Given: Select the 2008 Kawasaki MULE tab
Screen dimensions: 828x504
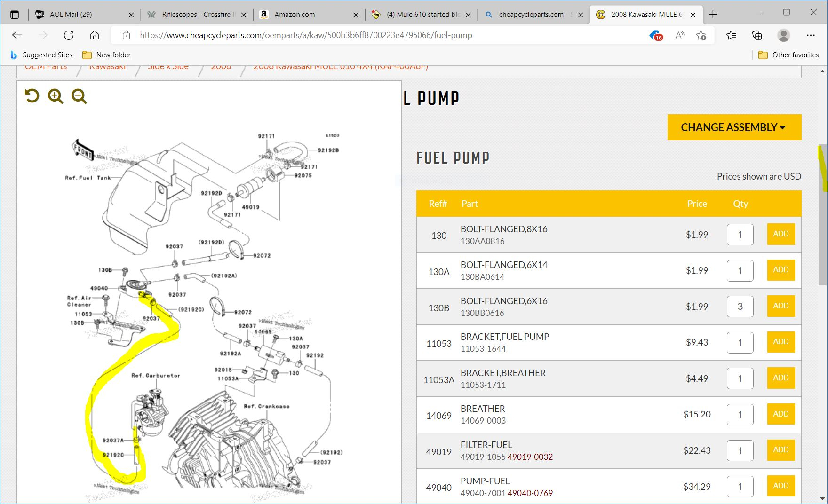Looking at the screenshot, I should (x=645, y=15).
